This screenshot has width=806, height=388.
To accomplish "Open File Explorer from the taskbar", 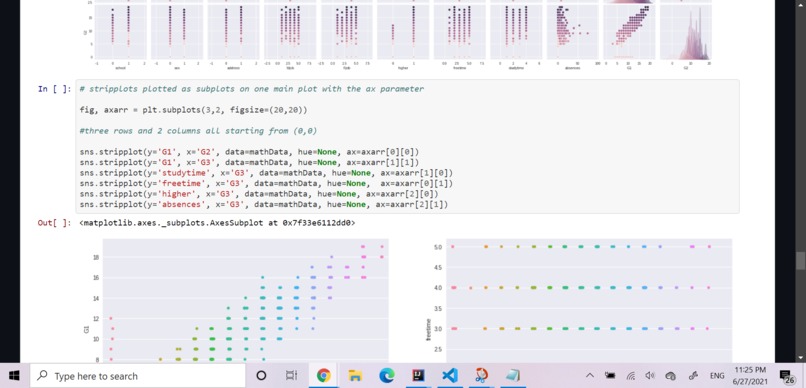I will pyautogui.click(x=355, y=376).
